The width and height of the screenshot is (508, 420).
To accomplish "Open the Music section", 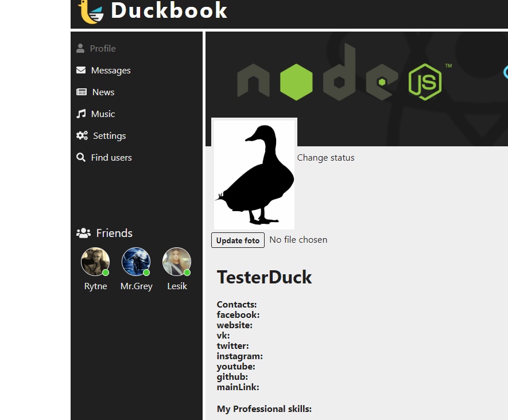I will point(103,114).
